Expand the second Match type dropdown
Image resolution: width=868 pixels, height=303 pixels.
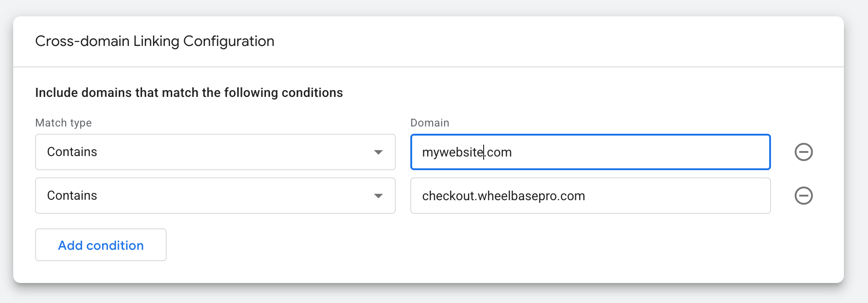click(x=215, y=196)
